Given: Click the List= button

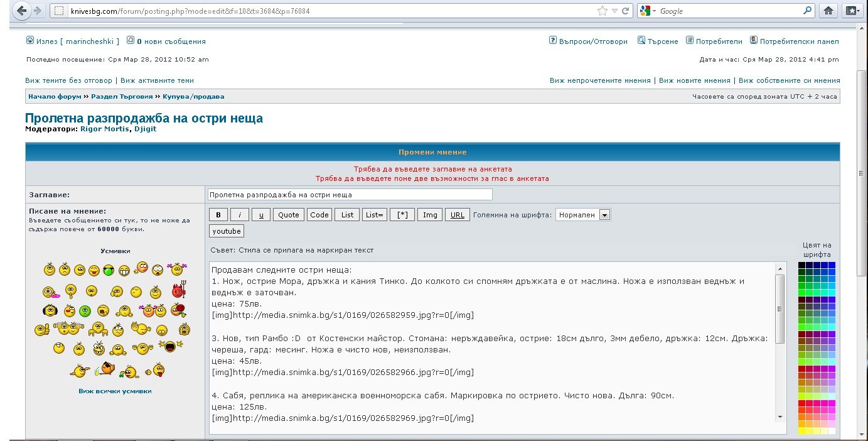Looking at the screenshot, I should [375, 215].
